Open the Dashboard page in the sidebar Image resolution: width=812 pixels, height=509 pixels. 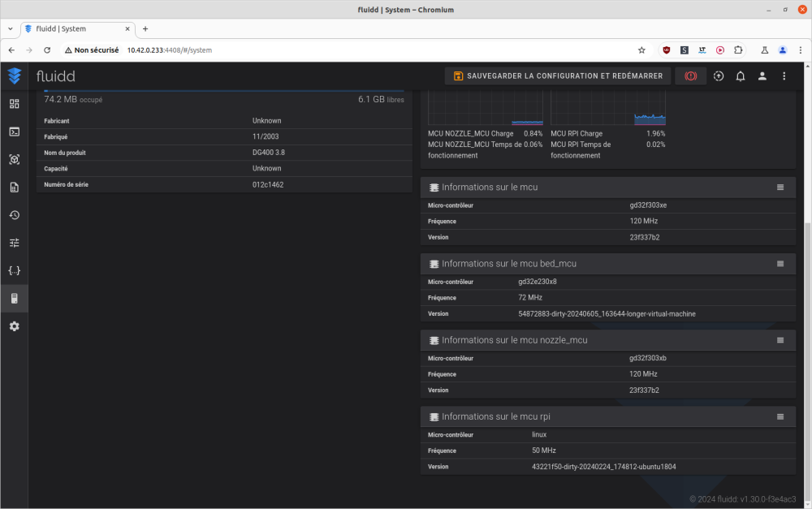click(x=14, y=104)
